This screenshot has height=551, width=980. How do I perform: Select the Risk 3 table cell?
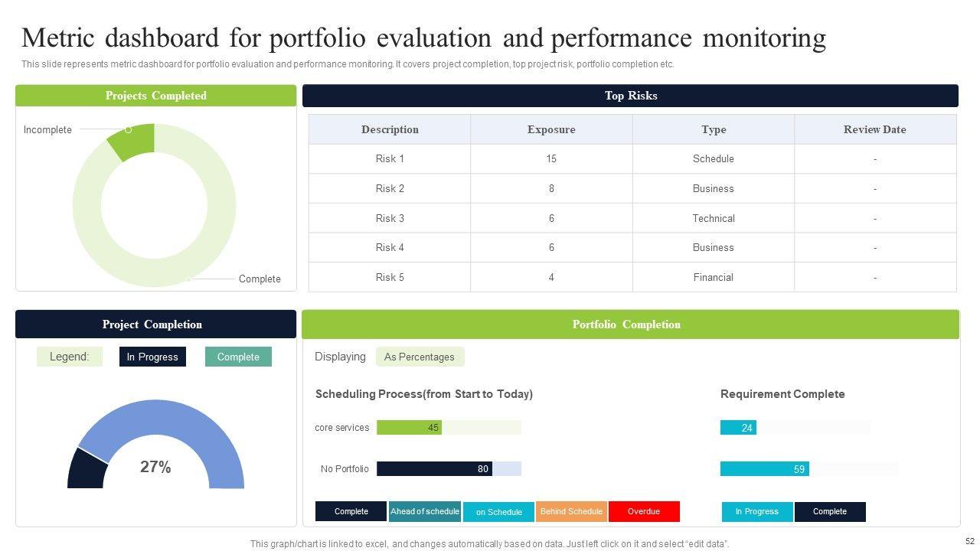(390, 218)
